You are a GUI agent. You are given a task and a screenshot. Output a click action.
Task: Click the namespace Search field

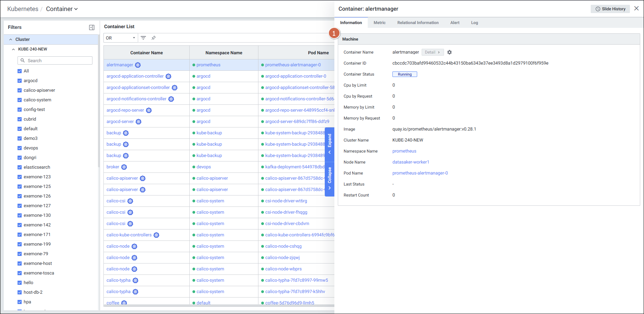(x=55, y=60)
